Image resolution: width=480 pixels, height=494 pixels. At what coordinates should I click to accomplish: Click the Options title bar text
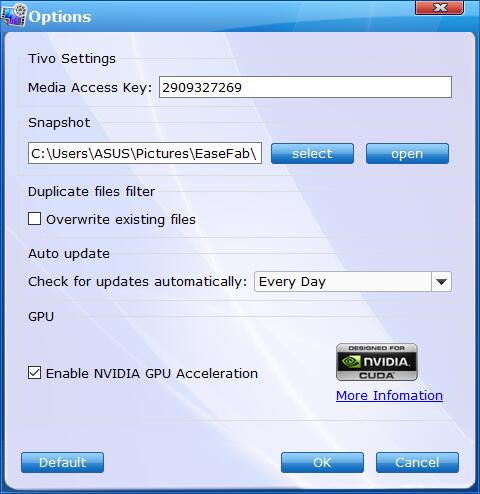click(60, 17)
